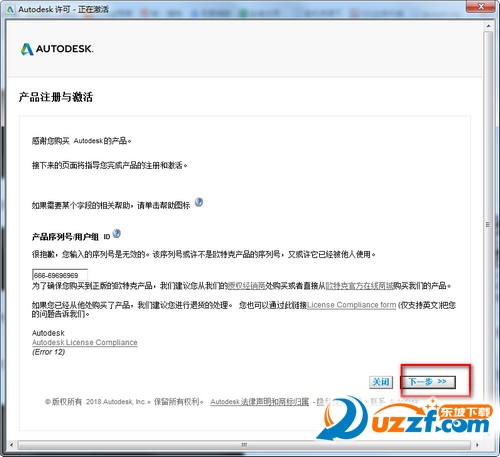
Task: Follow the Autodesk License Compliance link
Action: pyautogui.click(x=85, y=342)
